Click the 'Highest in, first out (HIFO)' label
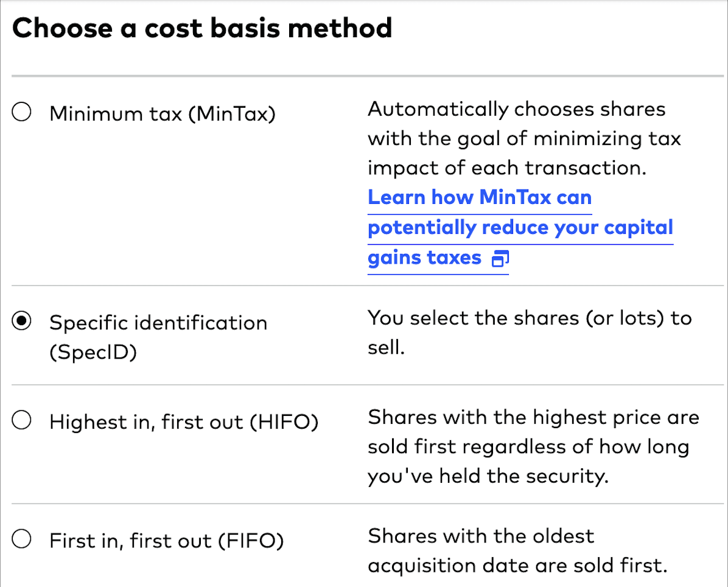 [x=184, y=421]
